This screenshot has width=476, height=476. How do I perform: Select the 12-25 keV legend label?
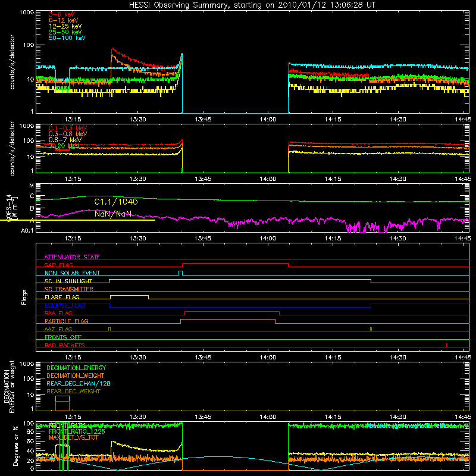[x=65, y=26]
